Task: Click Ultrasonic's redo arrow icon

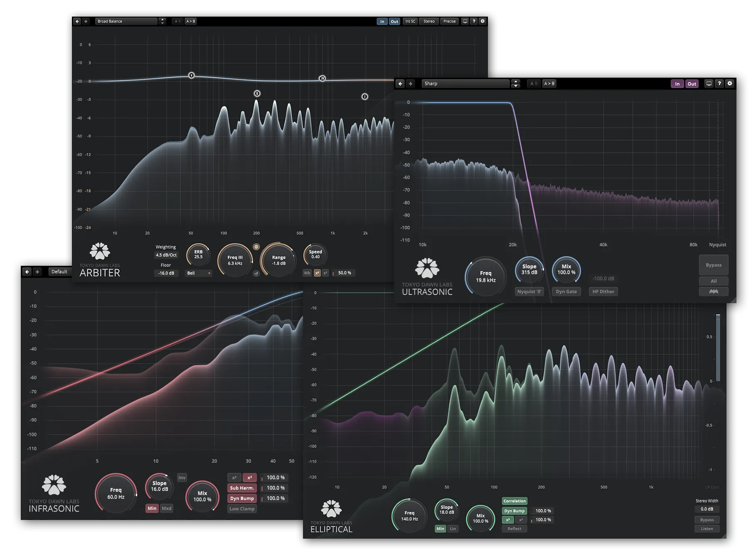Action: [x=410, y=83]
